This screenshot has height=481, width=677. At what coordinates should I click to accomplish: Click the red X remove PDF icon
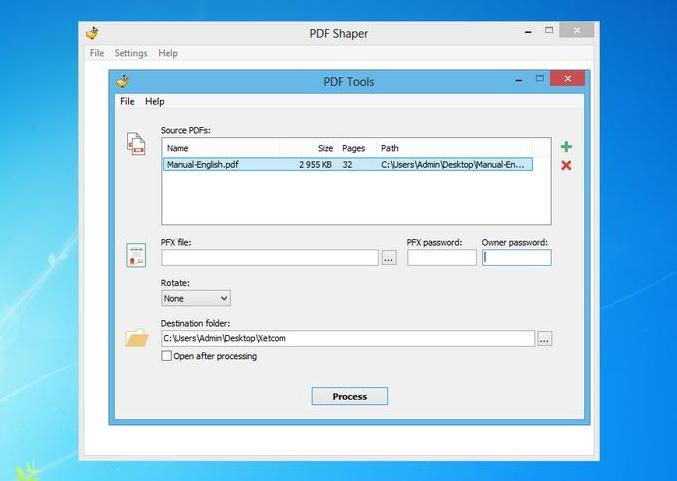tap(566, 165)
